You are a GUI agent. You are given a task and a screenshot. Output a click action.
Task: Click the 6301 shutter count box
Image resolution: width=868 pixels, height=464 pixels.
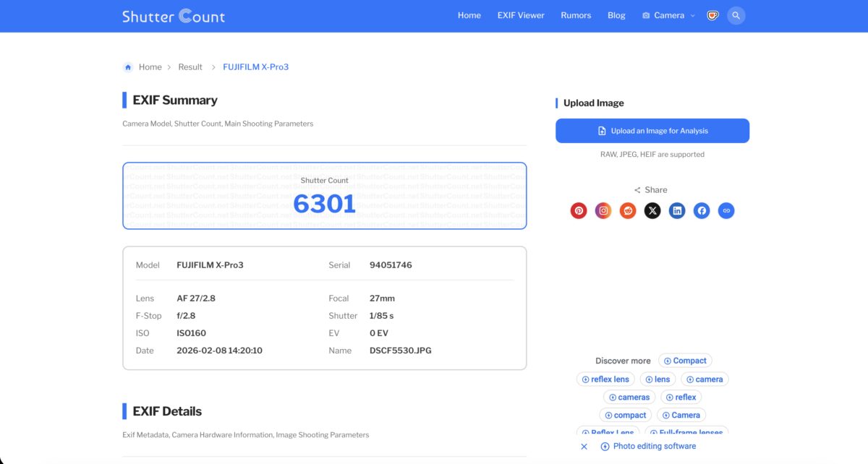tap(324, 196)
